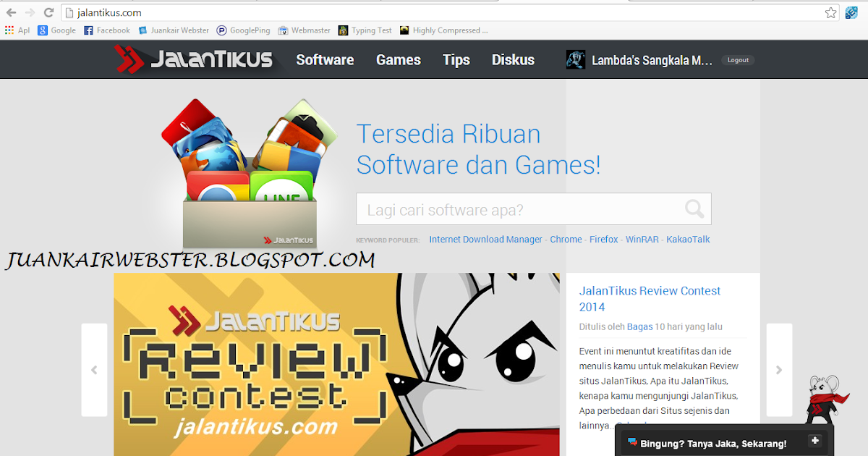Open the Games menu
The image size is (868, 456).
399,60
